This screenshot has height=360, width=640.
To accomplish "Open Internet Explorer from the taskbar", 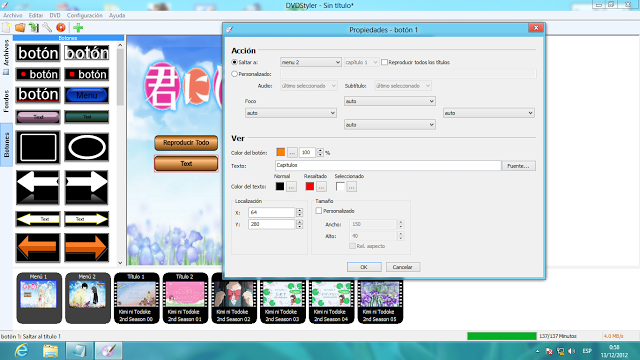I will pos(21,351).
